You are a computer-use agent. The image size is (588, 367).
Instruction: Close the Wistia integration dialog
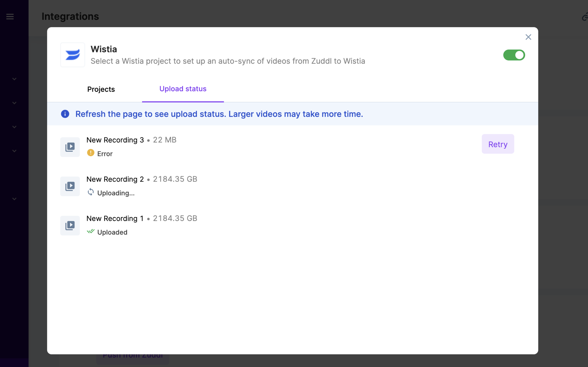[x=528, y=37]
